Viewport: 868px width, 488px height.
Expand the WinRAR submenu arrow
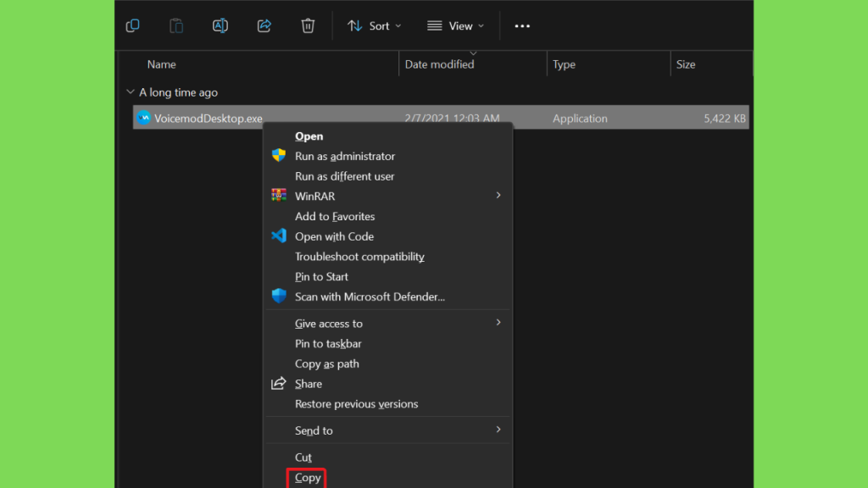point(498,196)
